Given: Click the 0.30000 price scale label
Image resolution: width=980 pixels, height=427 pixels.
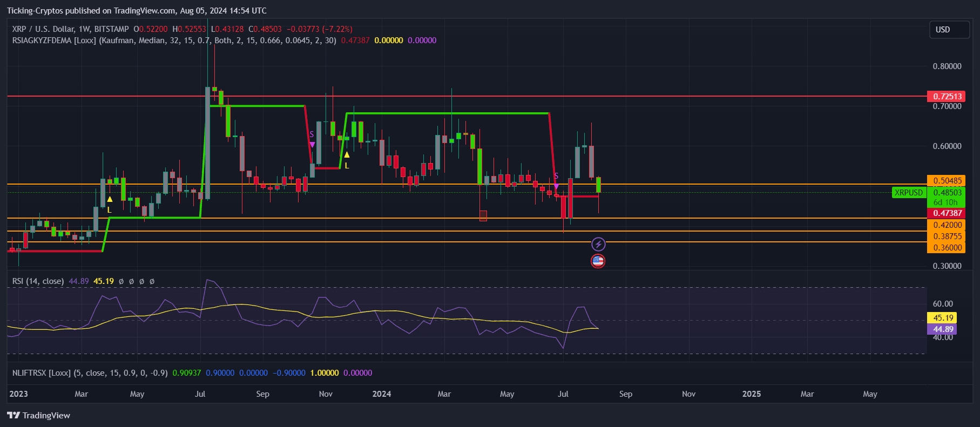Looking at the screenshot, I should tap(947, 266).
